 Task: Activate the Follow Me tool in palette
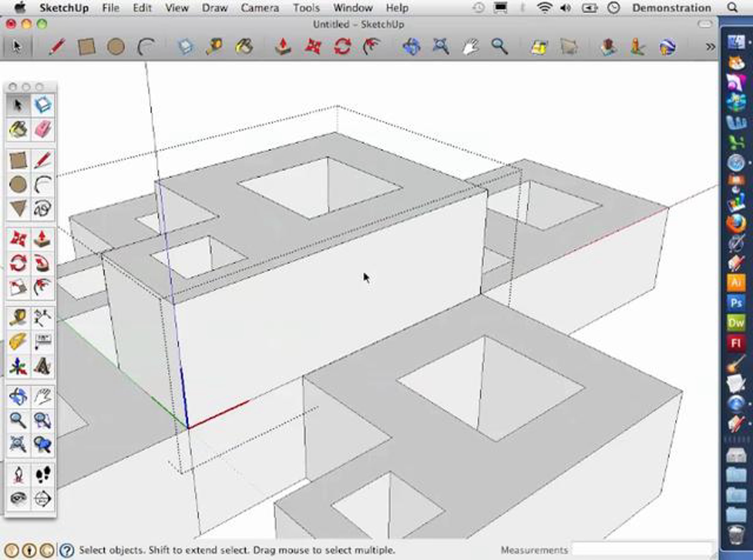[x=43, y=263]
